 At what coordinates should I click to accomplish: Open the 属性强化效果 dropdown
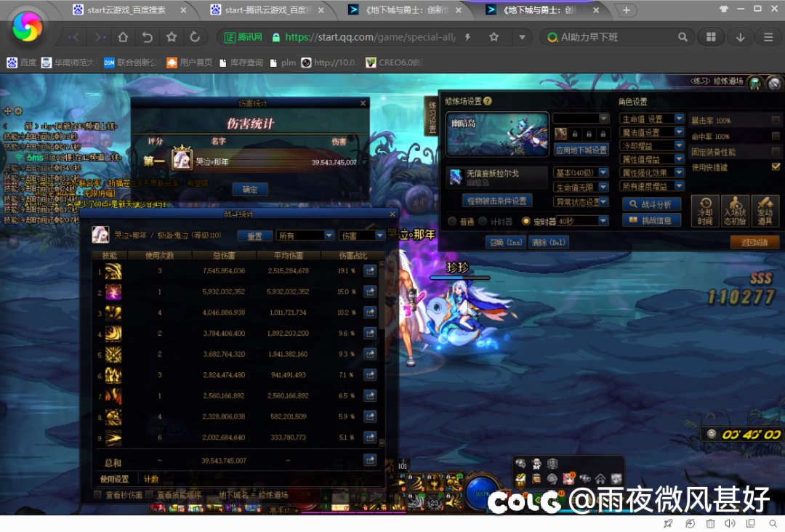(x=652, y=173)
